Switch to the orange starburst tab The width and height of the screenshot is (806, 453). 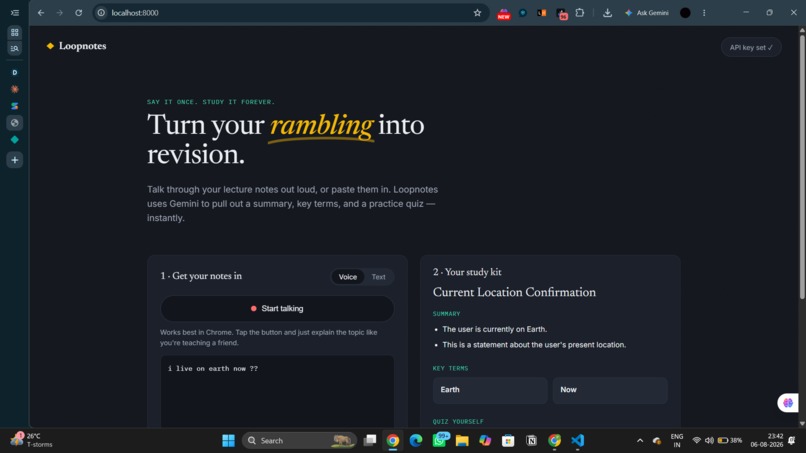(x=14, y=89)
